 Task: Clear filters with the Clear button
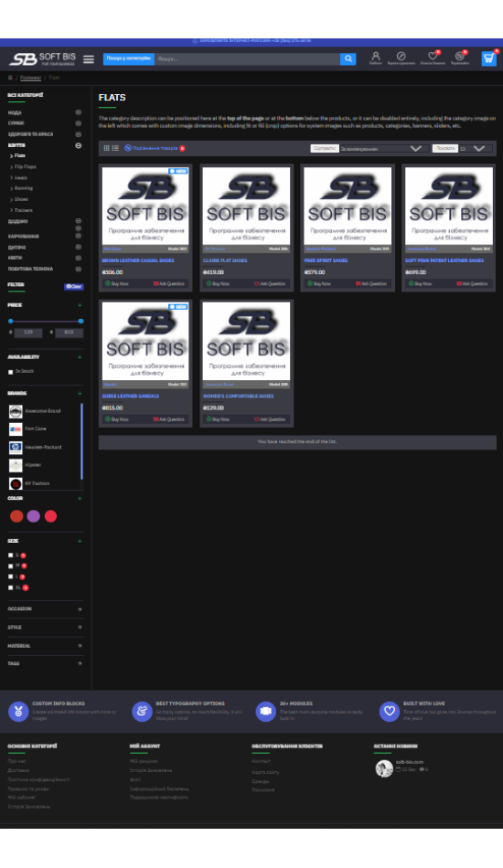point(74,287)
